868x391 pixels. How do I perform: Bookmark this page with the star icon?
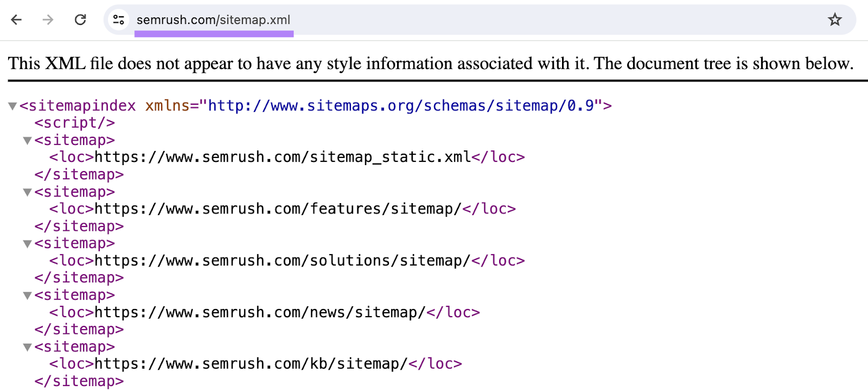(x=834, y=20)
